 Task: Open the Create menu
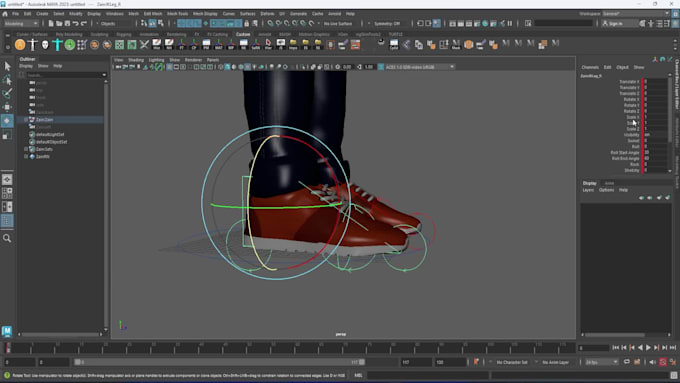42,14
